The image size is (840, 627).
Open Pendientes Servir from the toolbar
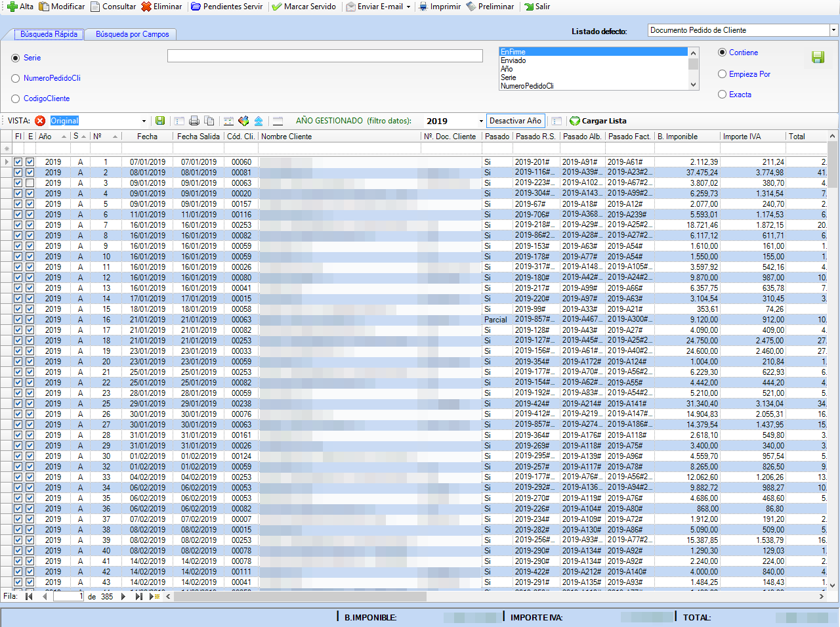226,7
